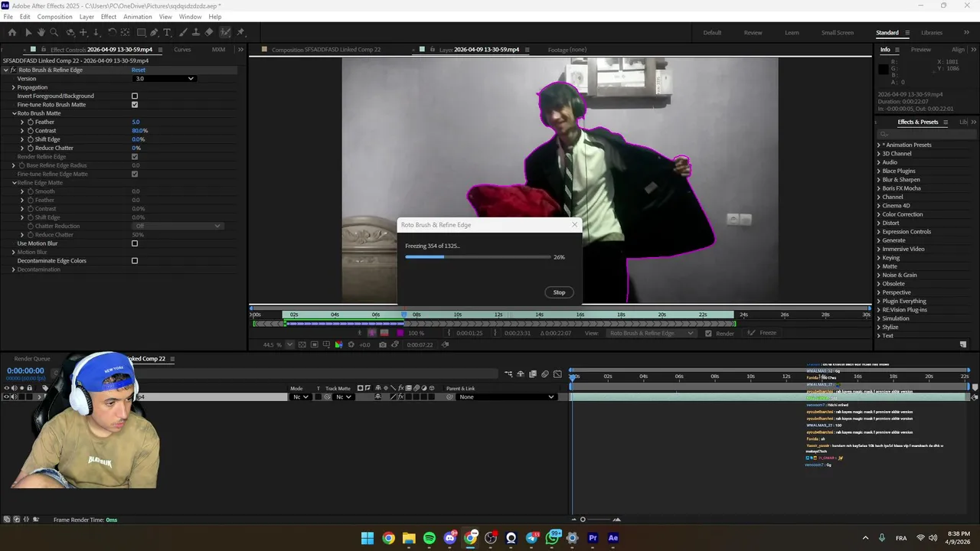
Task: Close the Roto Brush progress dialog
Action: pyautogui.click(x=575, y=225)
